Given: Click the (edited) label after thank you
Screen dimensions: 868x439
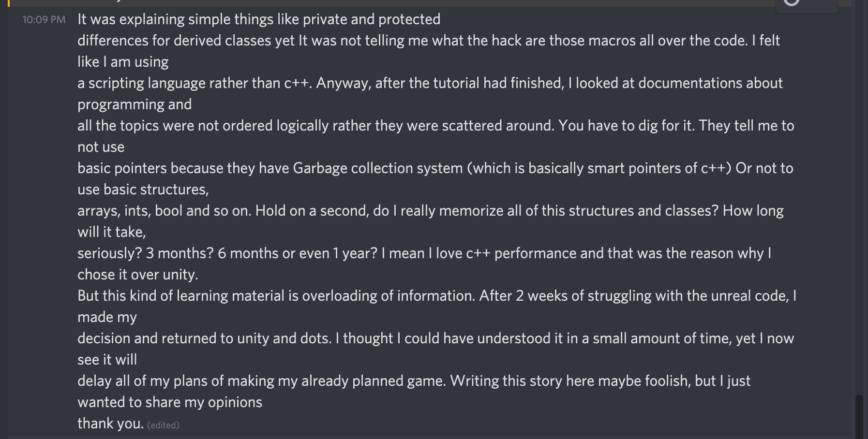Looking at the screenshot, I should (x=163, y=425).
